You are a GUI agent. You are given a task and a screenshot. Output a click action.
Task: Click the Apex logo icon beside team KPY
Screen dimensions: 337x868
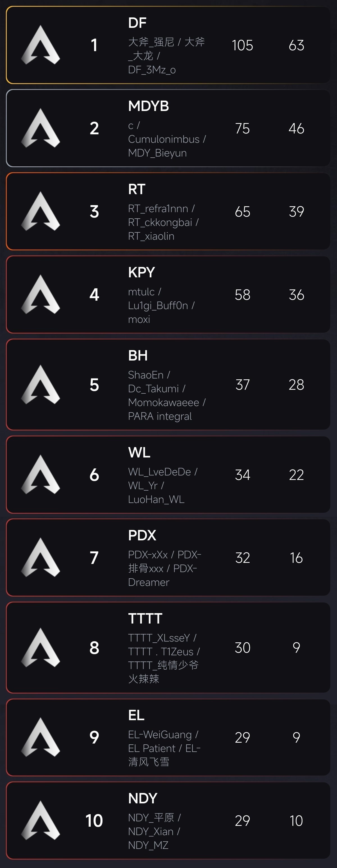(x=41, y=295)
